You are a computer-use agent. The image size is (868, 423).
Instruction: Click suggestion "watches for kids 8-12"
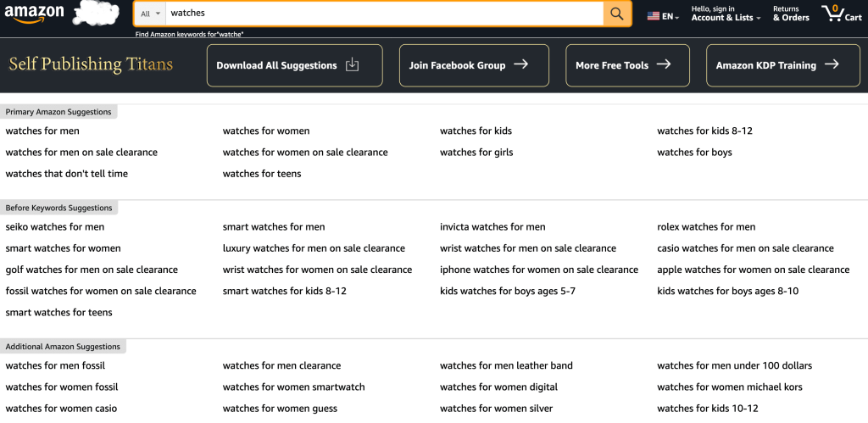click(704, 131)
